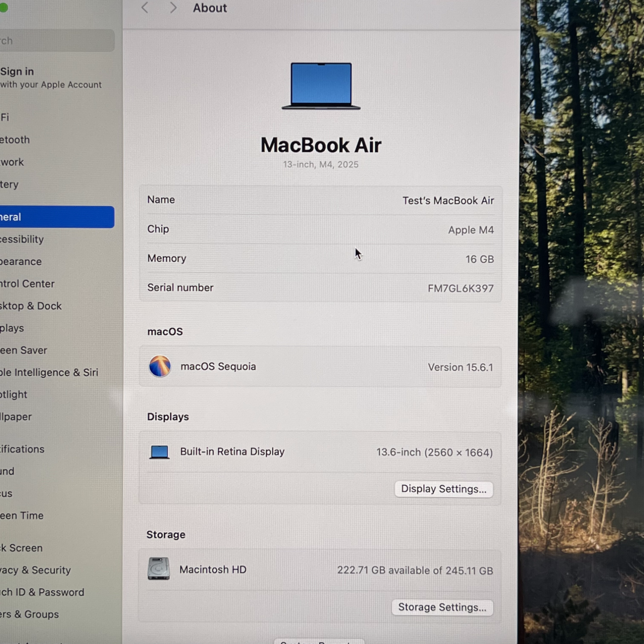Click the Test's MacBook Air name value
Screen dimensions: 644x644
[448, 201]
